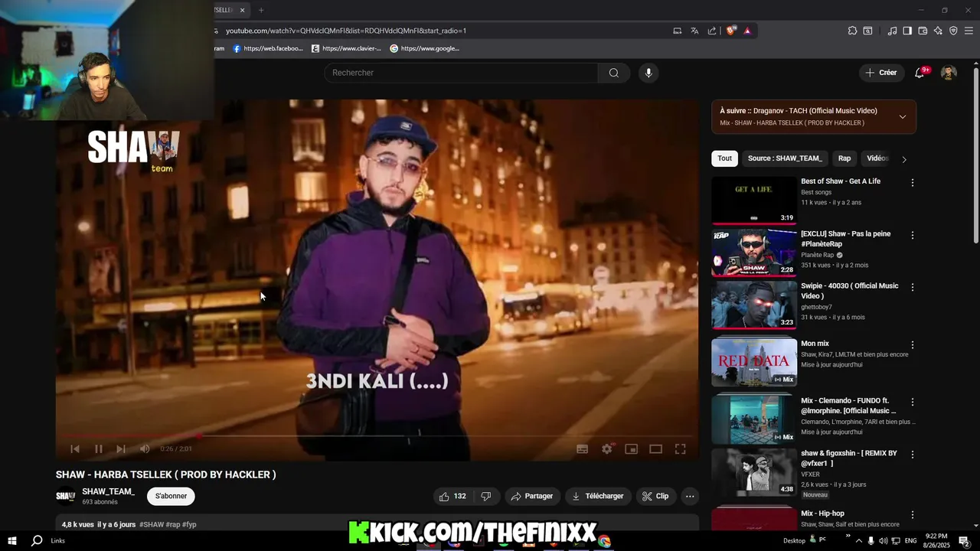
Task: Open Swipie - 40030 video thumbnail
Action: [x=754, y=305]
